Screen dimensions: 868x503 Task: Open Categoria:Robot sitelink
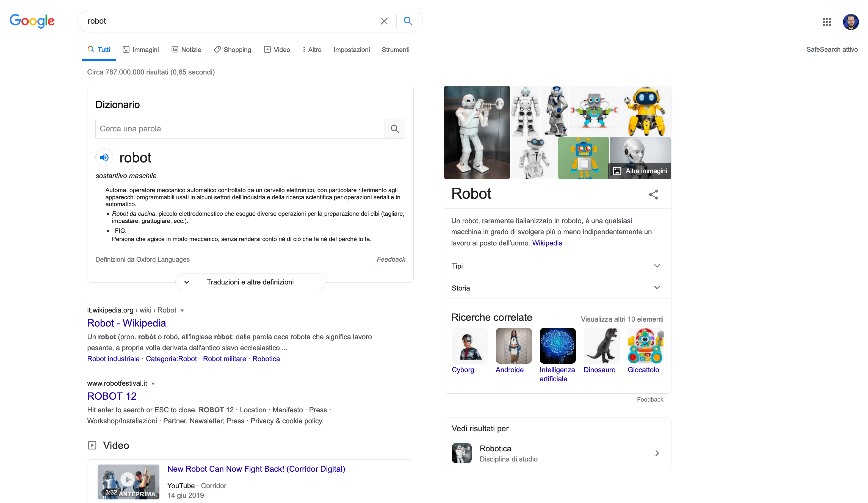pyautogui.click(x=171, y=359)
